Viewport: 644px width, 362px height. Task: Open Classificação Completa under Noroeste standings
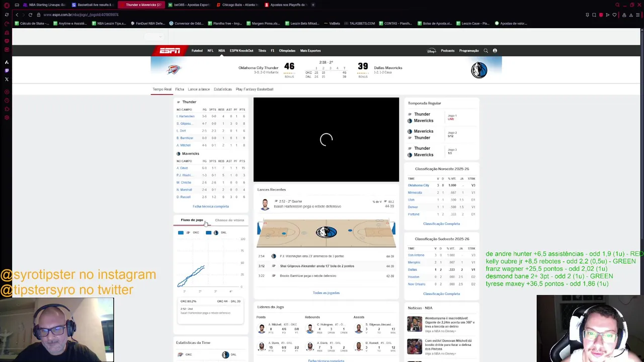pyautogui.click(x=441, y=224)
